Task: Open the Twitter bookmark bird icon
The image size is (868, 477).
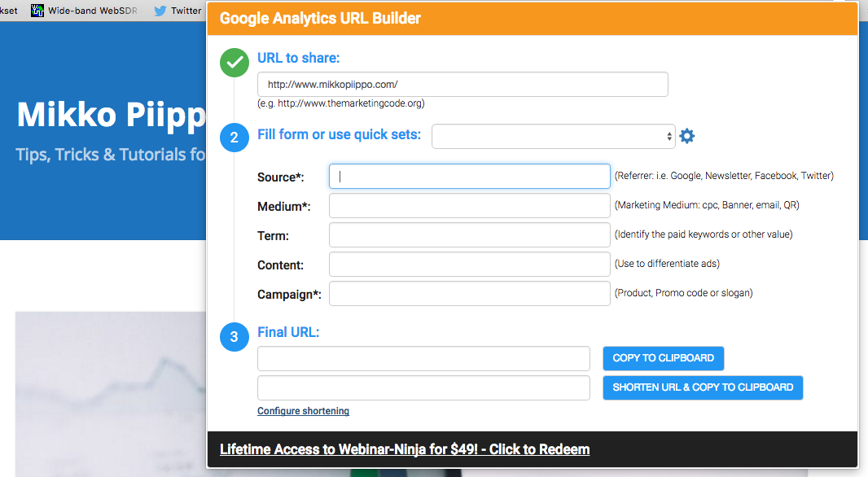Action: coord(160,11)
